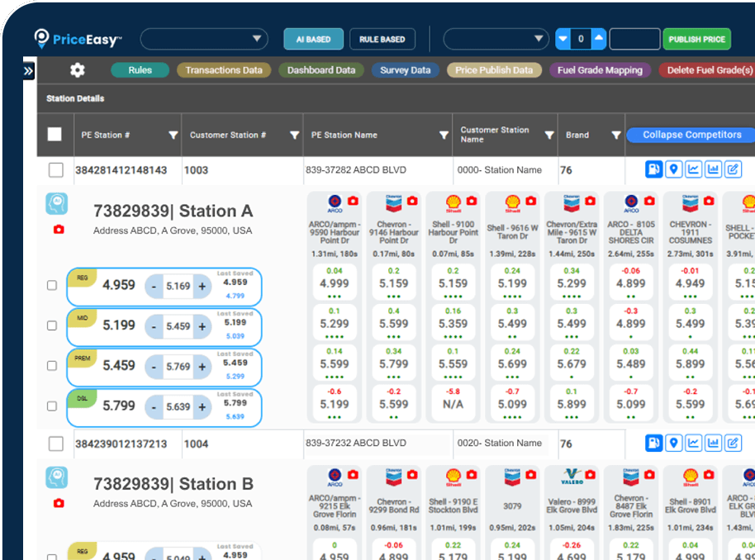Click the red camera icon under Station B
The image size is (755, 560).
59,503
